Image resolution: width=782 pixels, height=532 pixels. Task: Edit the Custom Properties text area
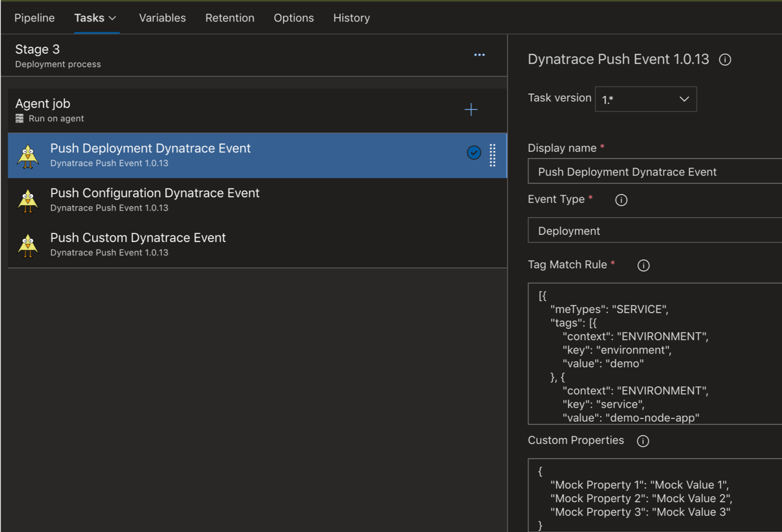[655, 495]
